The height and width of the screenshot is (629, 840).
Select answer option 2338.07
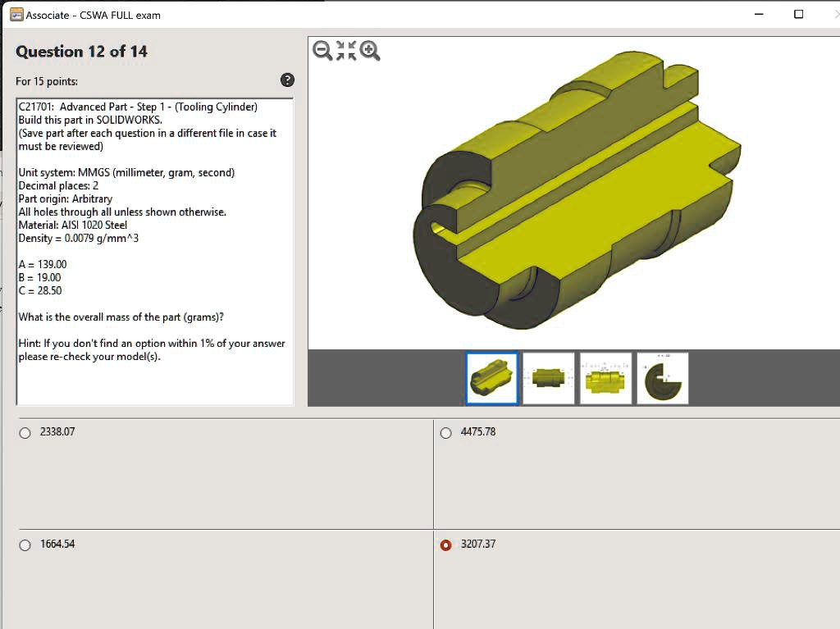(x=25, y=433)
